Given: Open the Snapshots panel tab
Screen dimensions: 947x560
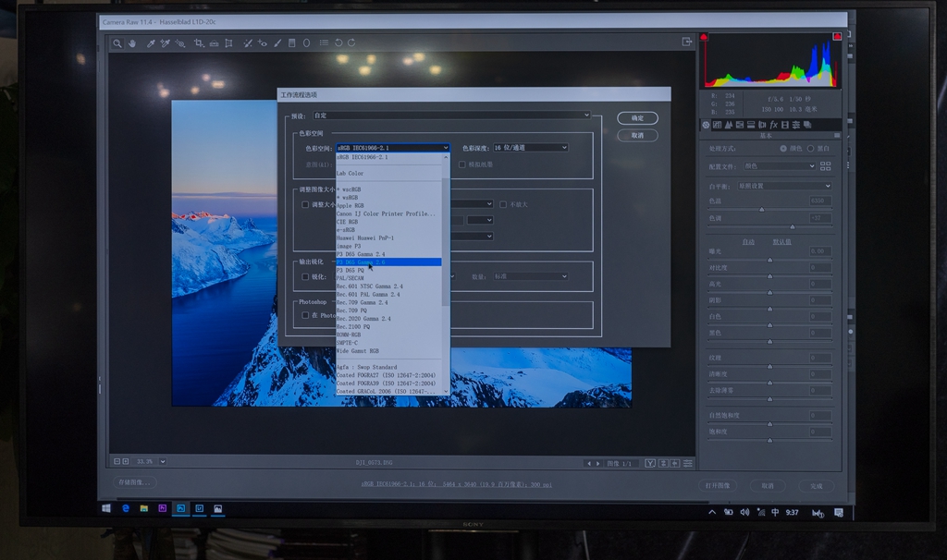Looking at the screenshot, I should (x=807, y=125).
